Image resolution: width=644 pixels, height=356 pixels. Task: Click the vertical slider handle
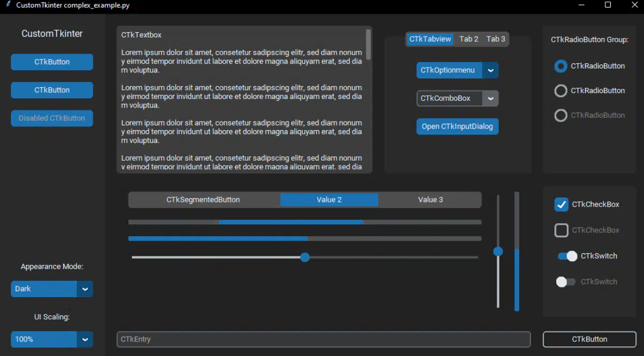(x=498, y=252)
